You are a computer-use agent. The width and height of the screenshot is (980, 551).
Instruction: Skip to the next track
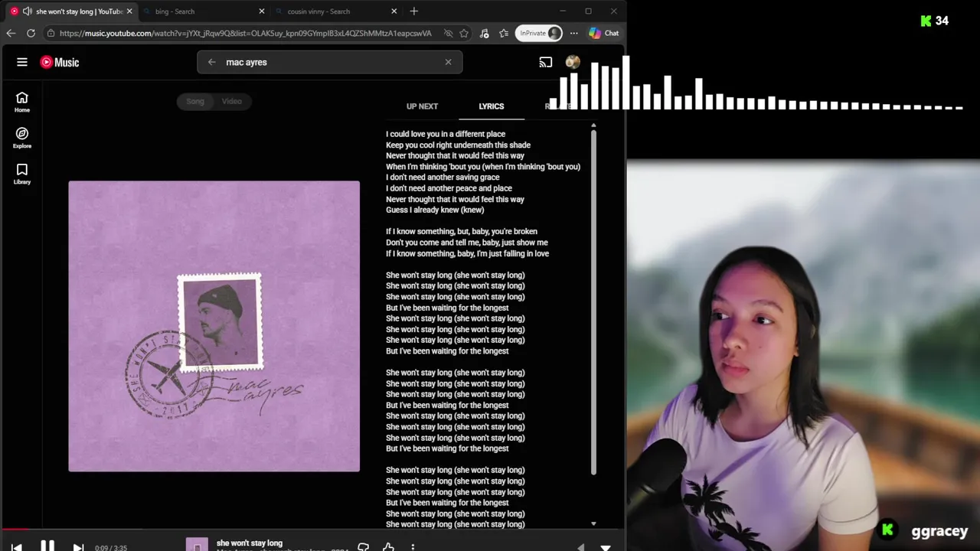(77, 547)
